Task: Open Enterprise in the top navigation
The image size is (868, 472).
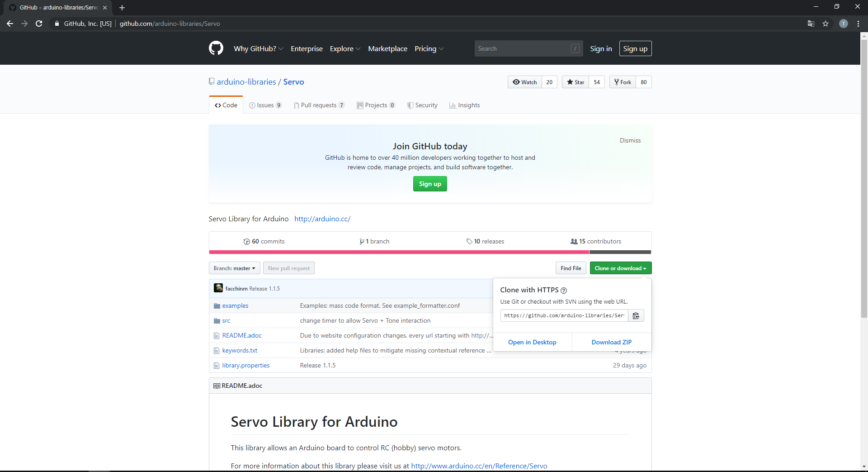Action: [307, 48]
